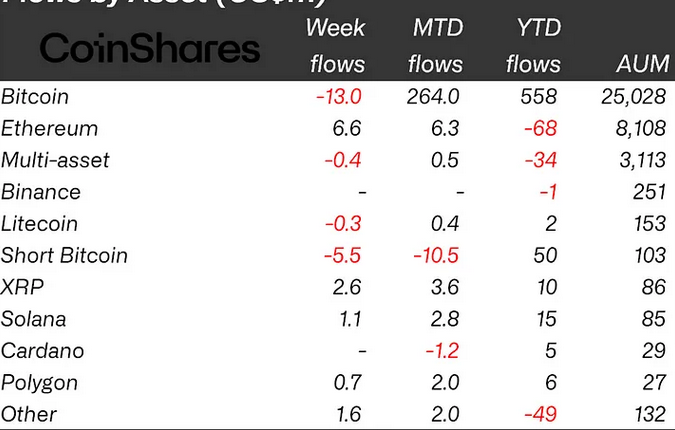Select the Week flows column header
This screenshot has height=430, width=675.
(337, 47)
